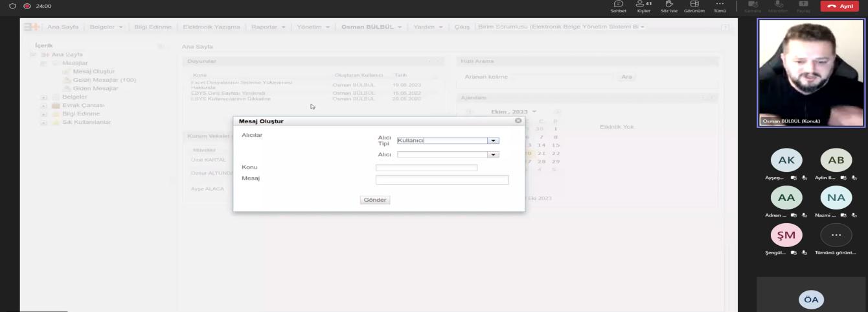Open the Tümü more options menu
This screenshot has height=312, width=868.
coord(720,6)
